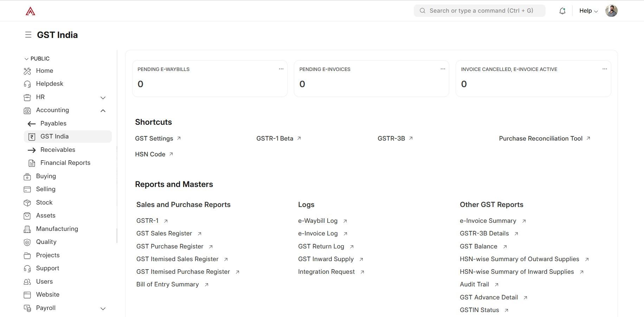This screenshot has height=317, width=644.
Task: Open the user avatar menu
Action: tap(611, 11)
